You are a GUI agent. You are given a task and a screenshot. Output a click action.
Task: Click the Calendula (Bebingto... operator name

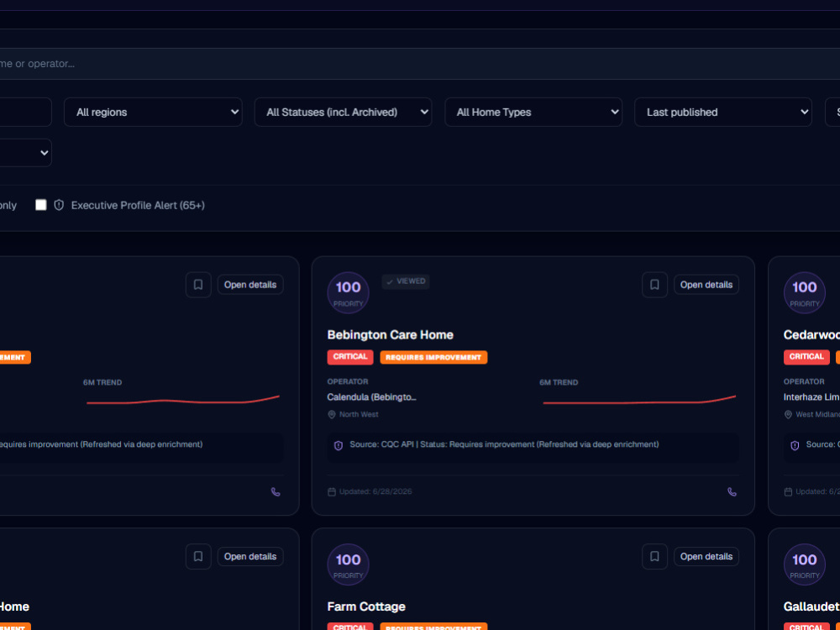(372, 397)
